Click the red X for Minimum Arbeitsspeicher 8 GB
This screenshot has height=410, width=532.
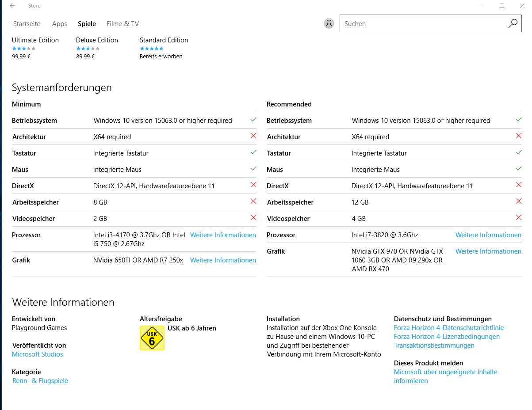[253, 201]
